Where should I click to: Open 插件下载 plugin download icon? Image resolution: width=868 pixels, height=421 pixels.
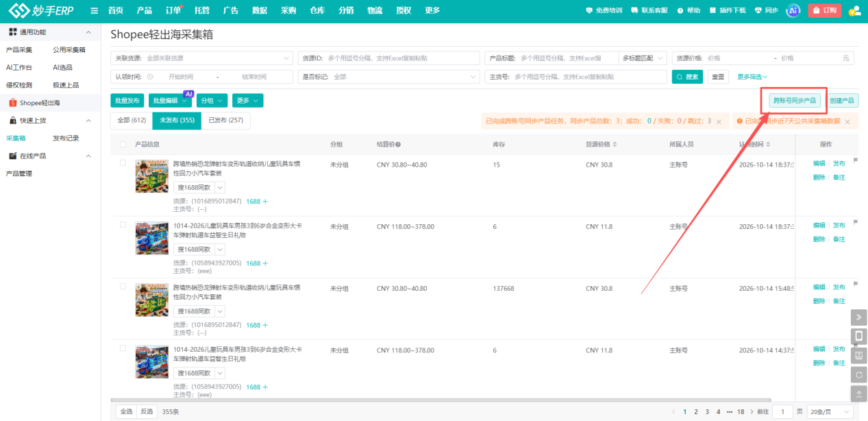[713, 10]
